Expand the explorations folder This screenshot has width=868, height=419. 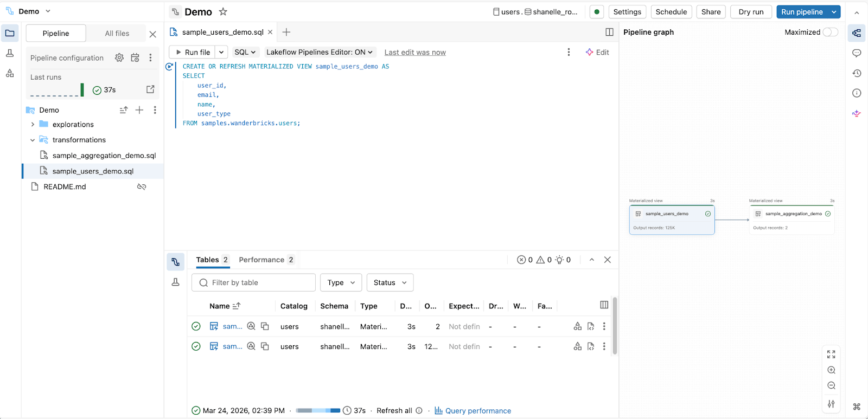[33, 125]
